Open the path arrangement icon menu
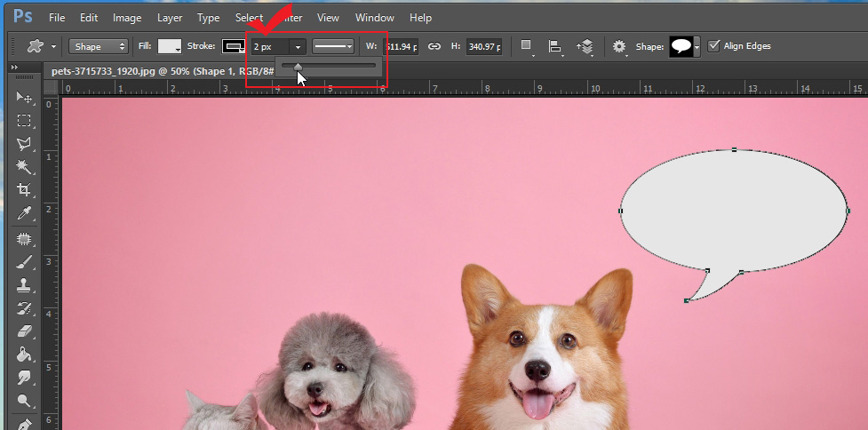The height and width of the screenshot is (430, 868). coord(585,46)
